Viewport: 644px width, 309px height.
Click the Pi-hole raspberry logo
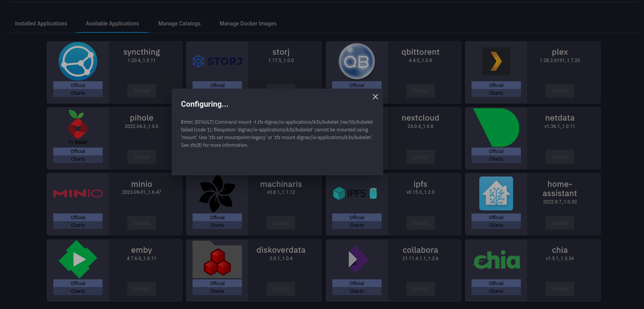pyautogui.click(x=78, y=127)
